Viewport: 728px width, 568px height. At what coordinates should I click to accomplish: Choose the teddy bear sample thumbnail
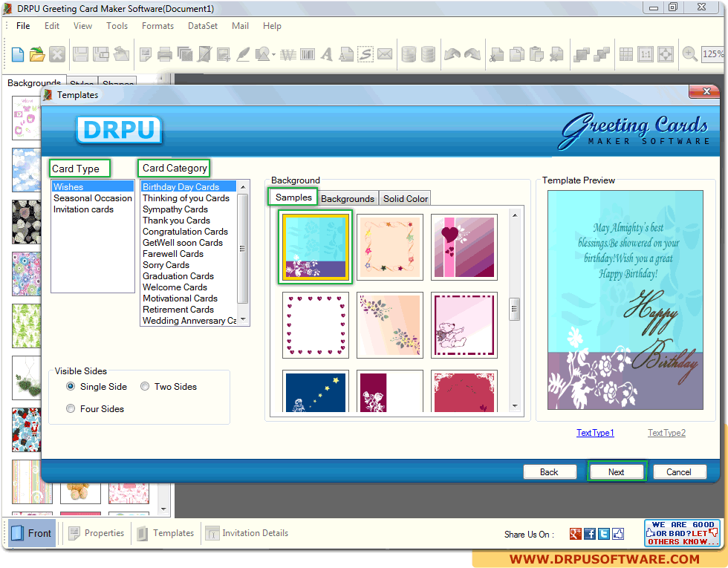464,325
